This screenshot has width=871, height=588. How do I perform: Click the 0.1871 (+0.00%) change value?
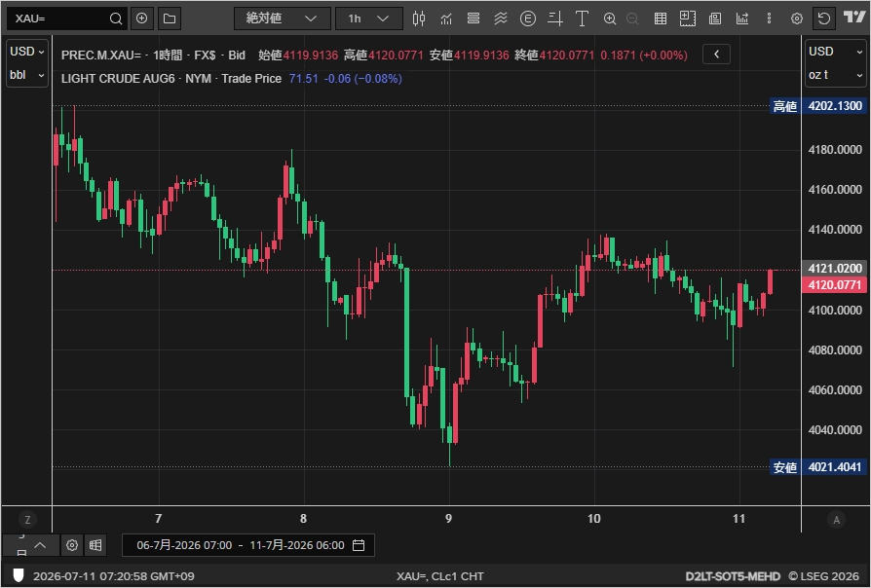[x=644, y=55]
